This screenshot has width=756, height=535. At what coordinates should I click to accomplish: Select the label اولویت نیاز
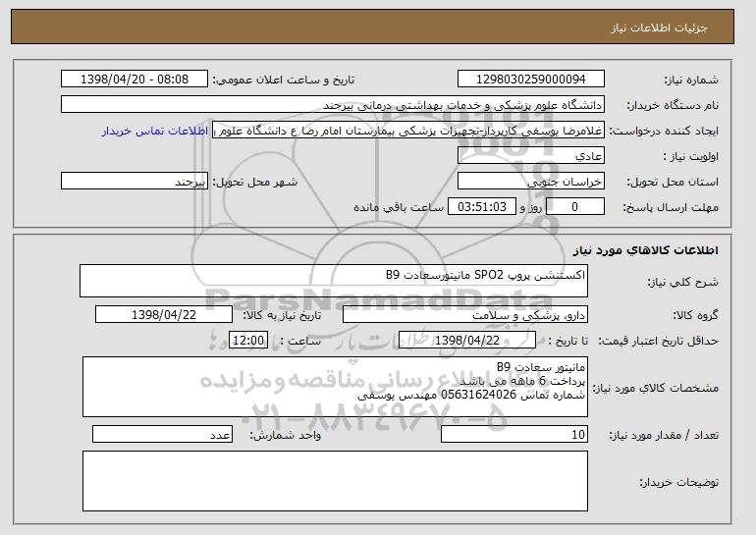tap(690, 157)
